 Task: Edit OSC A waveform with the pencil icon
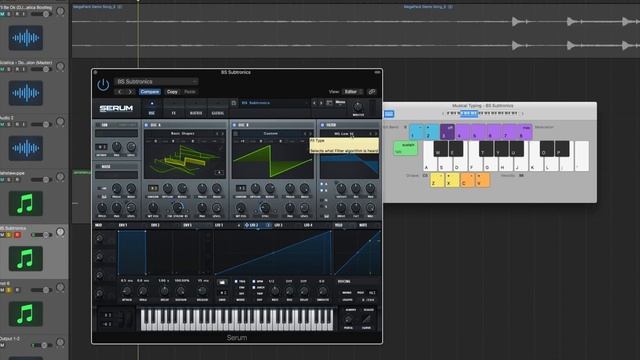pos(221,148)
